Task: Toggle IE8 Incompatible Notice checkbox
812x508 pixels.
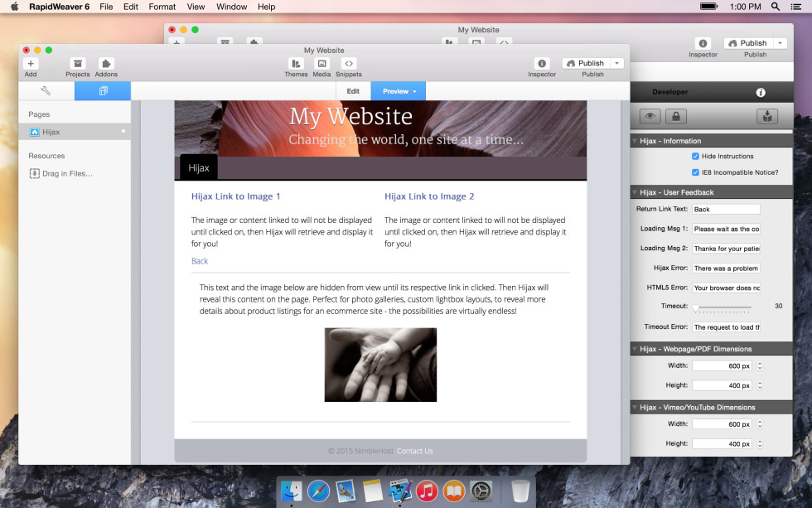Action: pos(695,172)
